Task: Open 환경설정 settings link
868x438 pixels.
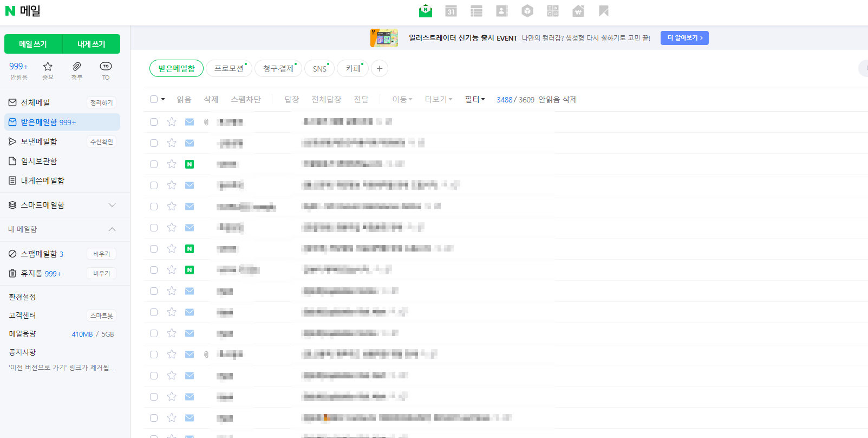Action: tap(22, 297)
